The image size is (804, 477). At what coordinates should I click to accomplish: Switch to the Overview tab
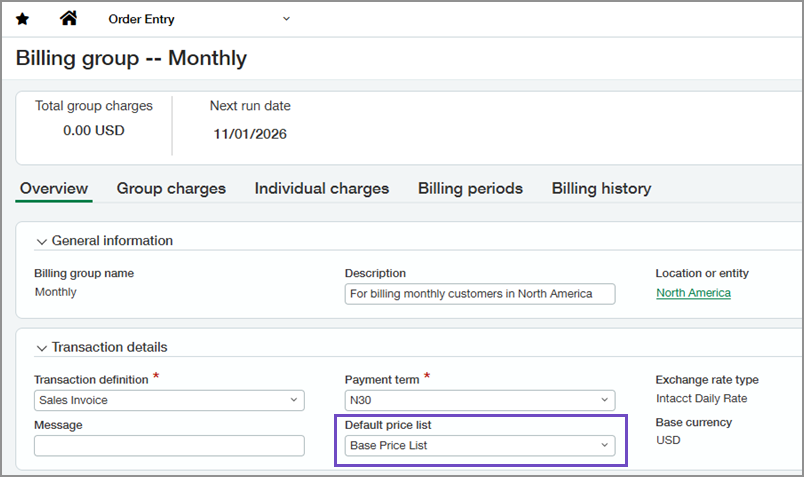coord(54,188)
